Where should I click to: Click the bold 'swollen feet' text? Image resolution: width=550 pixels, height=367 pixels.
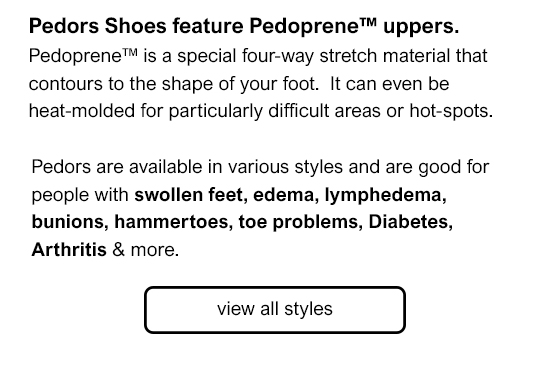click(x=188, y=195)
